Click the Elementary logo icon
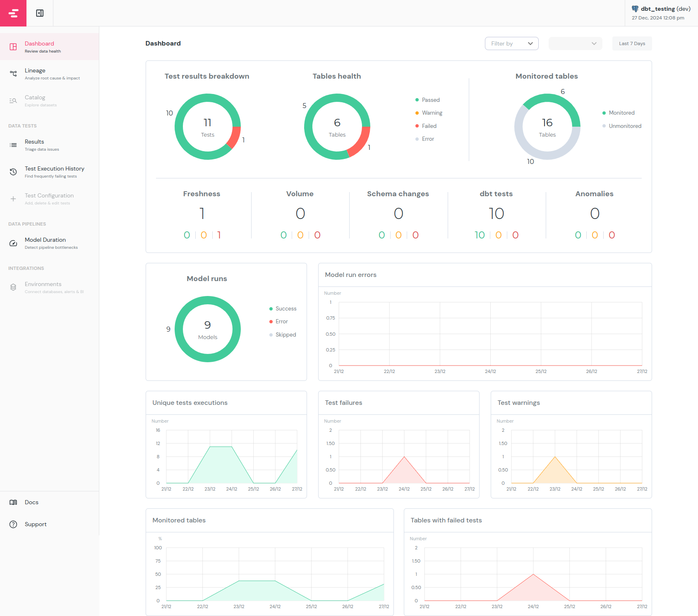Image resolution: width=698 pixels, height=616 pixels. [13, 13]
